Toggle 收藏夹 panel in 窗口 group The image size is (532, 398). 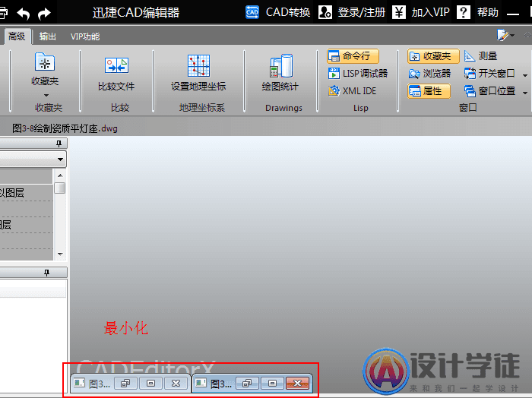(x=433, y=56)
